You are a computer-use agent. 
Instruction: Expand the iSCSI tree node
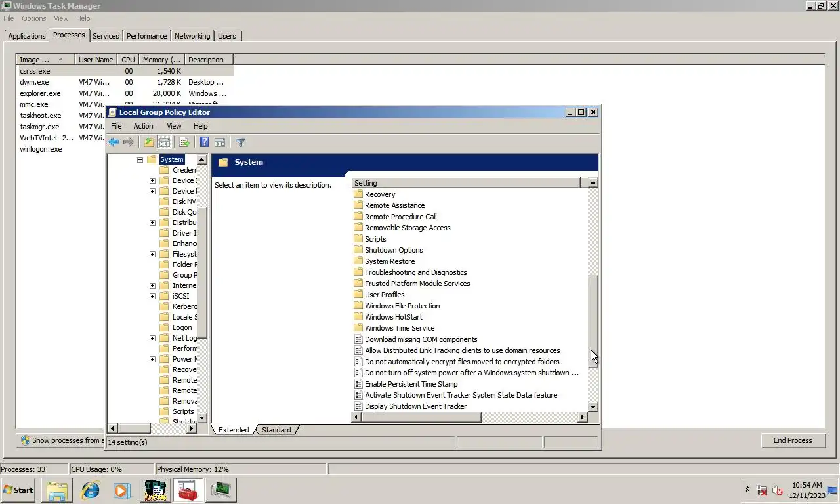point(152,296)
